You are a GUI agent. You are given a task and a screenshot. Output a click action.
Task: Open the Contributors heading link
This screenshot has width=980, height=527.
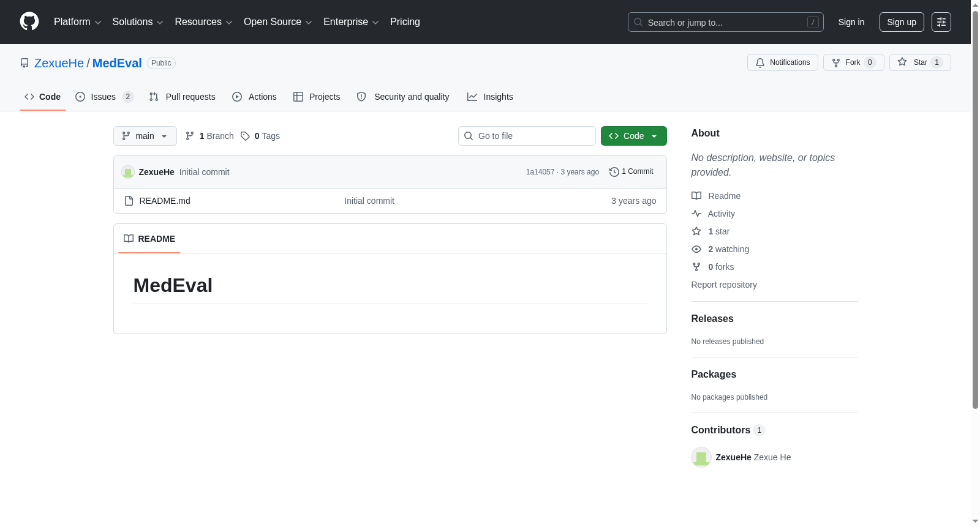[x=728, y=430]
